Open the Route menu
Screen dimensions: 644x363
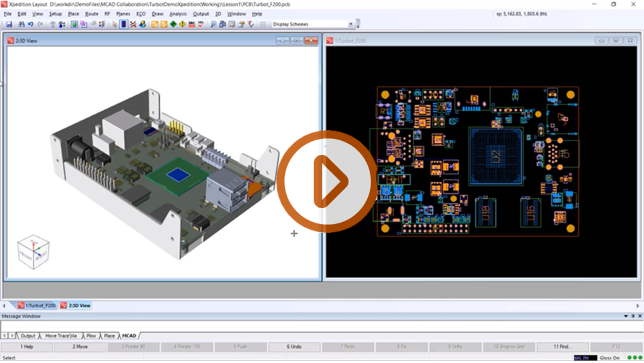(92, 13)
